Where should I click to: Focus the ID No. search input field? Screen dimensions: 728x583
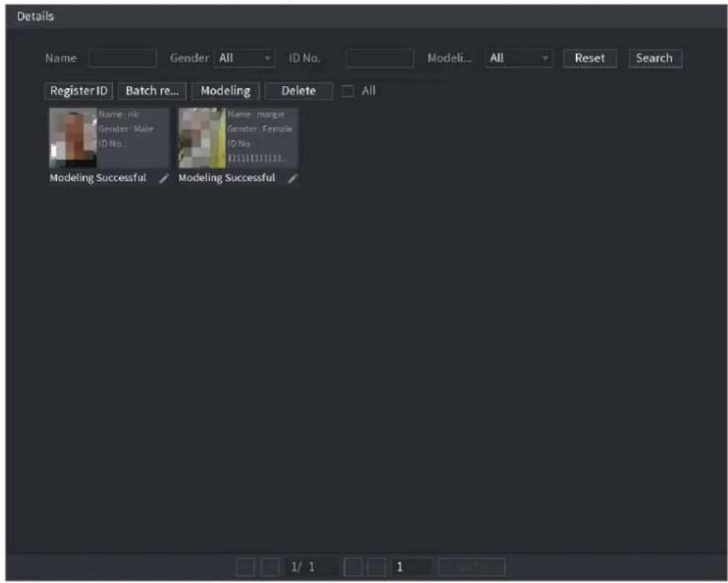coord(380,58)
